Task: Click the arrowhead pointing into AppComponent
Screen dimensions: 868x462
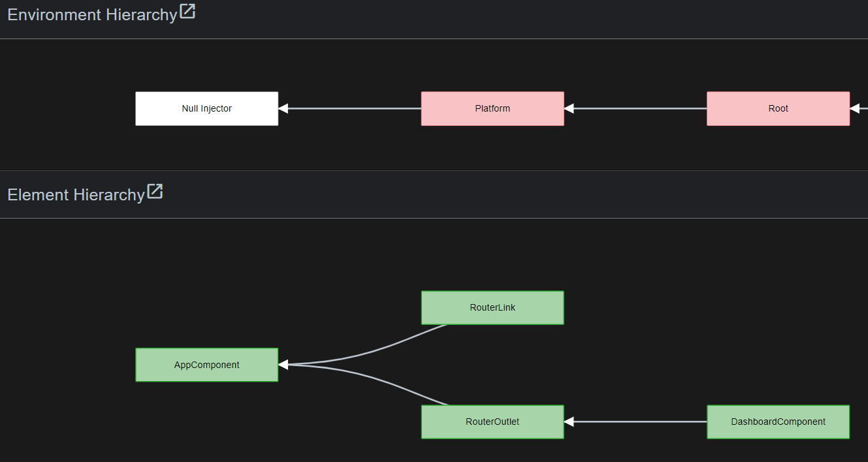Action: click(283, 365)
